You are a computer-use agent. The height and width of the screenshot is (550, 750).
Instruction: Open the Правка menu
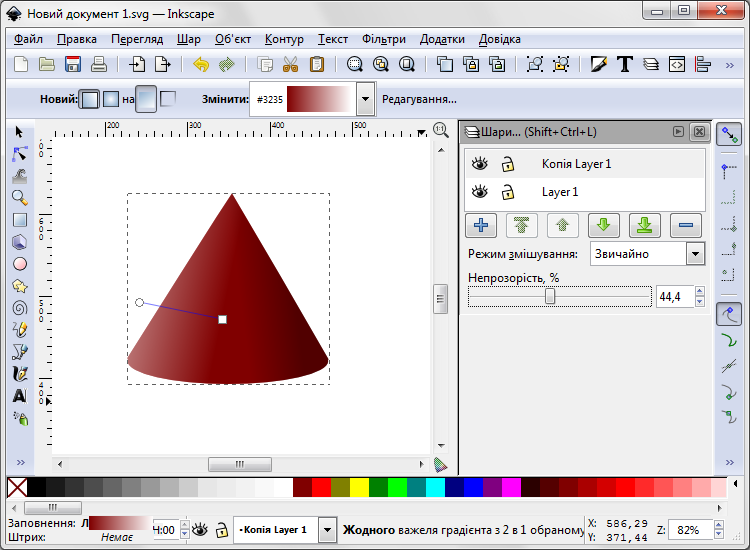tap(77, 39)
